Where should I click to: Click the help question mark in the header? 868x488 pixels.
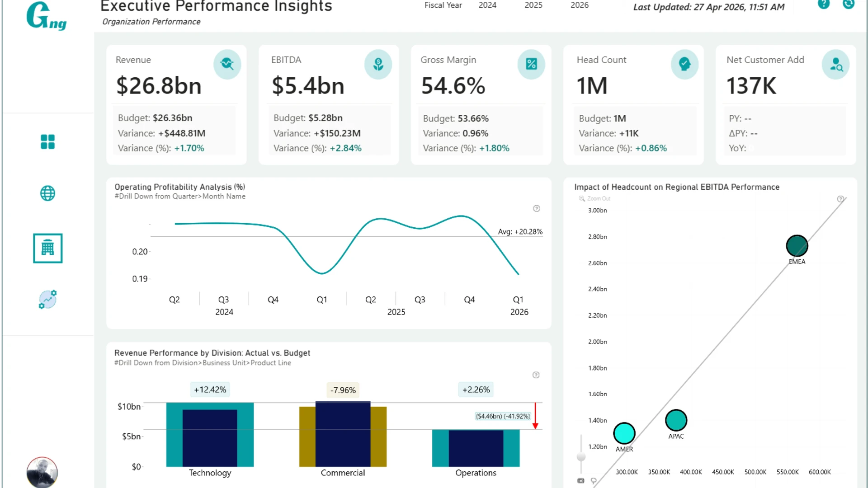[824, 4]
